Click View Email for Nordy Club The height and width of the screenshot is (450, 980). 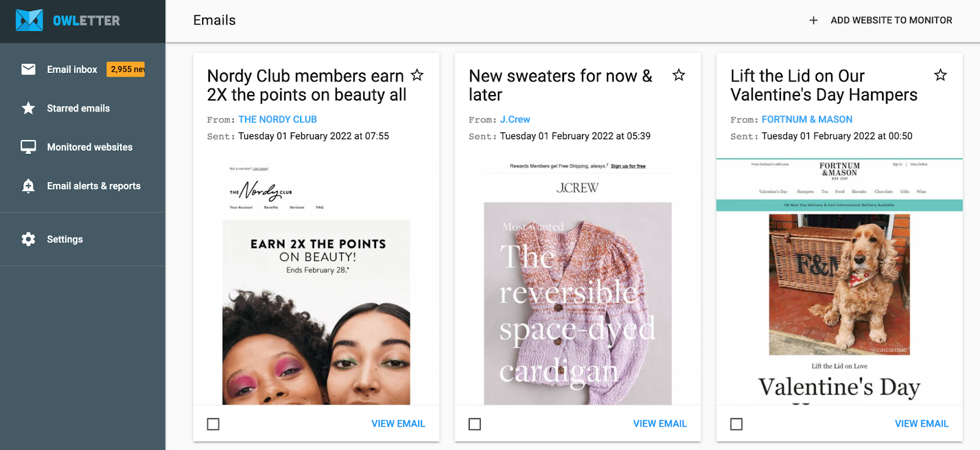tap(398, 424)
